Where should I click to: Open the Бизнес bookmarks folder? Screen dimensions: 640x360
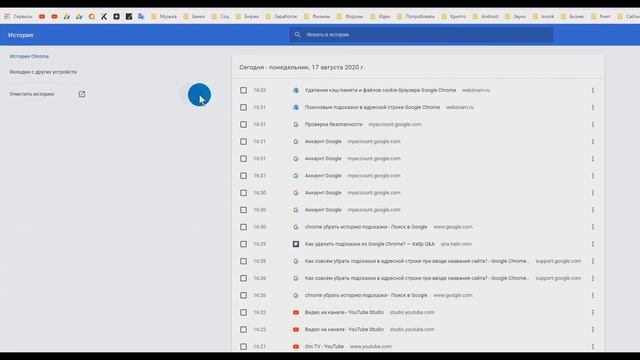[x=572, y=16]
